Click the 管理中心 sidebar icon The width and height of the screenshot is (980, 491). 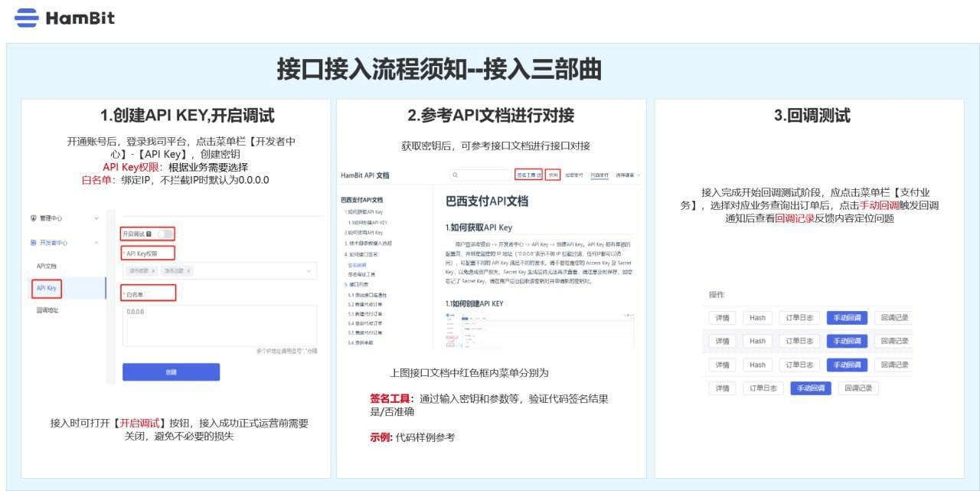pos(33,218)
